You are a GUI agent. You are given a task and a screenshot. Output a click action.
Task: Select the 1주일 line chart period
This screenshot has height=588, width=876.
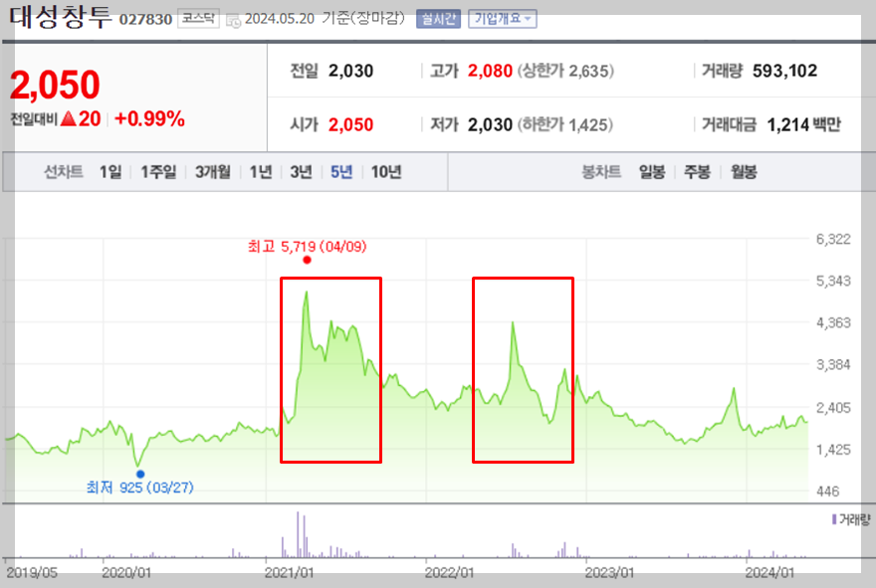pos(158,172)
